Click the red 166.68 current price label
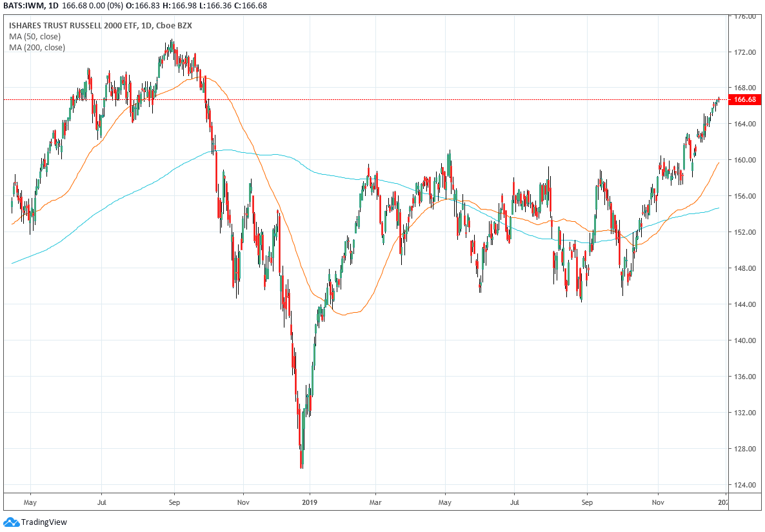 click(744, 99)
